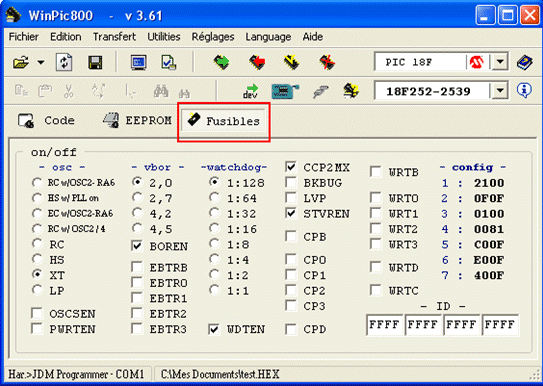Screen dimensions: 543x386
Task: Click the reload file icon
Action: pos(64,63)
